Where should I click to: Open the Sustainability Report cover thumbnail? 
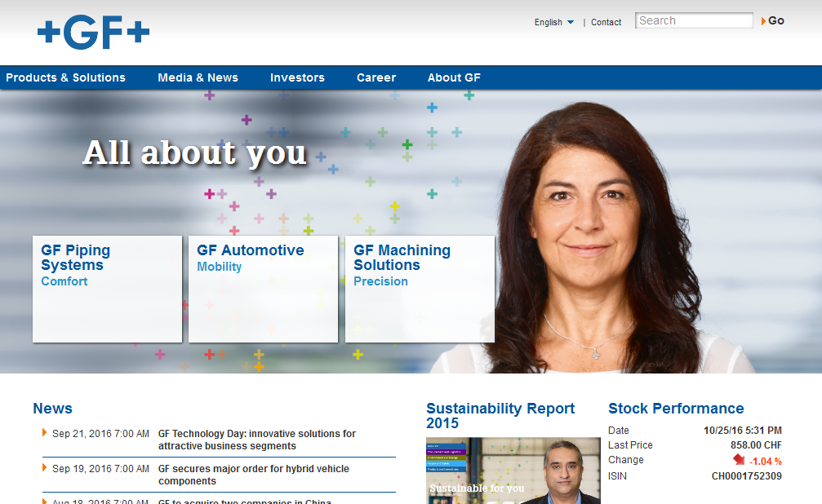513,471
